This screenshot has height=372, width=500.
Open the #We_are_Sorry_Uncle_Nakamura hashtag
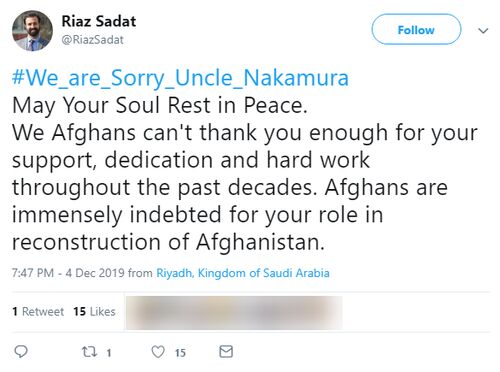tap(180, 79)
